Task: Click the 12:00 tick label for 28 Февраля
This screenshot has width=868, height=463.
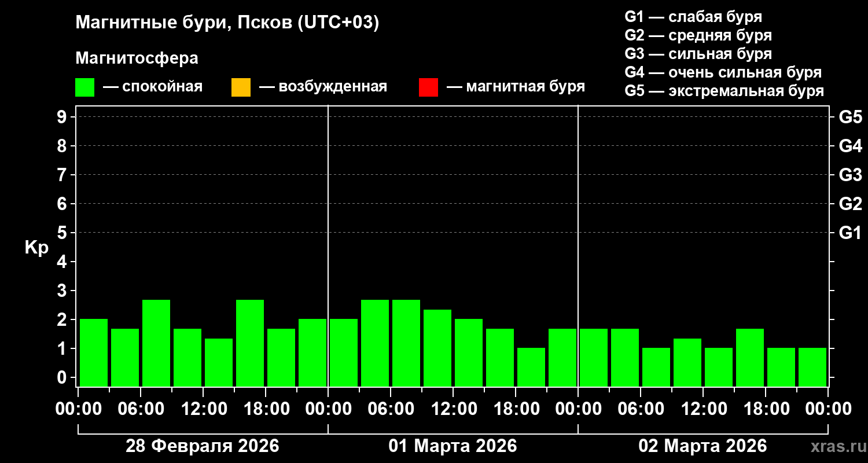Action: click(x=203, y=409)
